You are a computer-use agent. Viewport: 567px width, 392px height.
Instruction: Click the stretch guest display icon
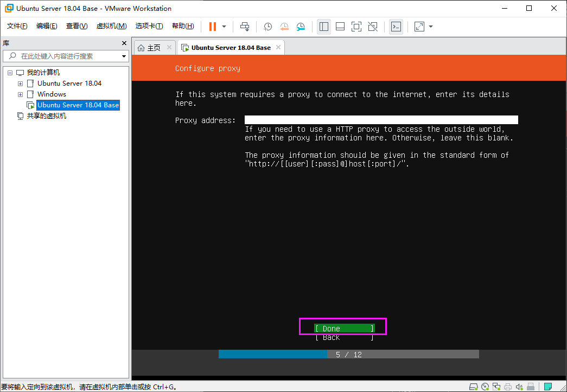(x=419, y=27)
